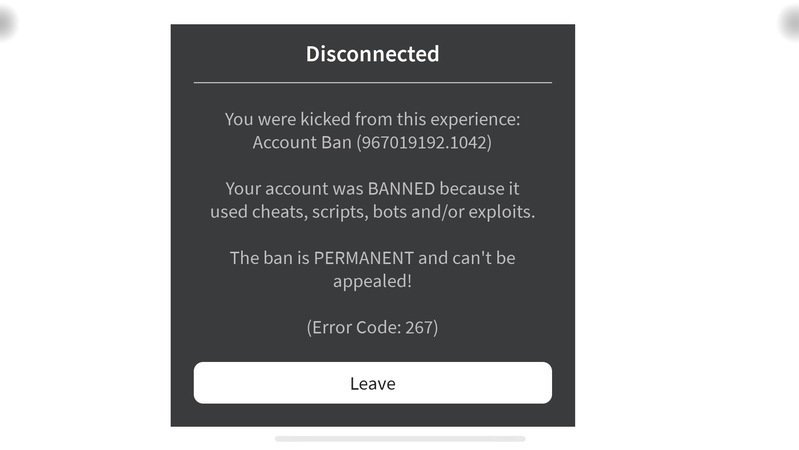Click the words 'The ban is'
The image size is (799, 450).
click(270, 257)
